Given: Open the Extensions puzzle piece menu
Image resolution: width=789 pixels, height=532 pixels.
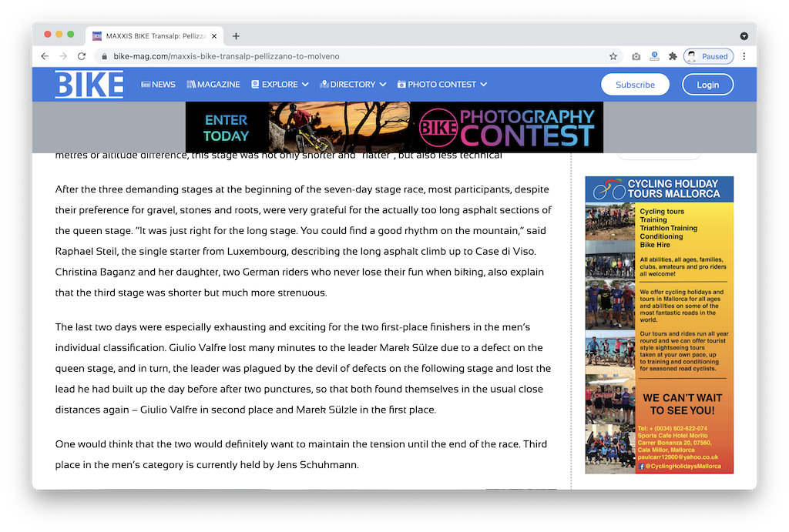Looking at the screenshot, I should click(x=673, y=56).
